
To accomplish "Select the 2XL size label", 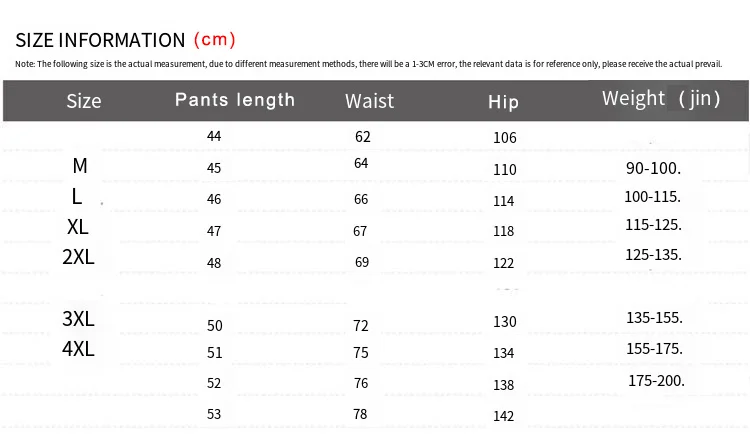I will (x=78, y=257).
